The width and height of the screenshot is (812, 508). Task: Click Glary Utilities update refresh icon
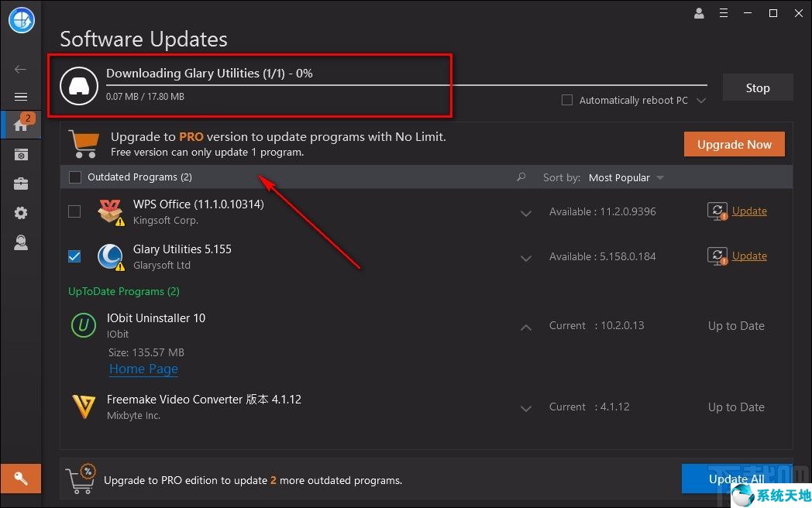[x=717, y=256]
